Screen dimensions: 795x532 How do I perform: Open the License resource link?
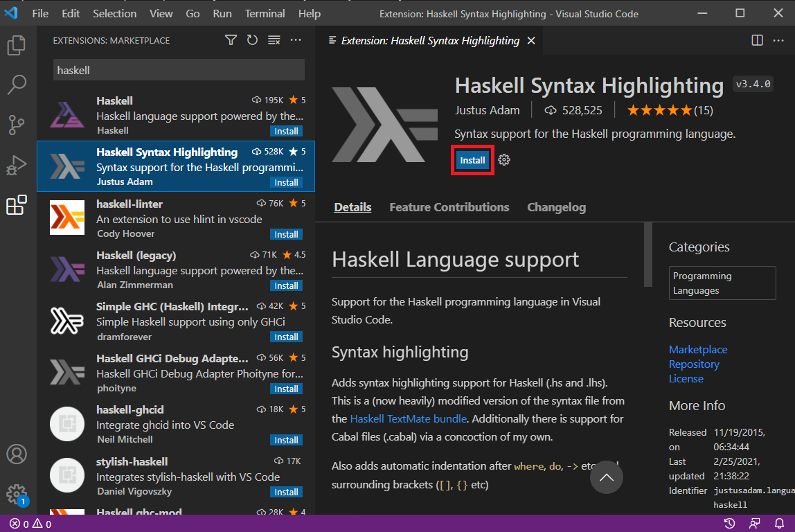tap(686, 379)
